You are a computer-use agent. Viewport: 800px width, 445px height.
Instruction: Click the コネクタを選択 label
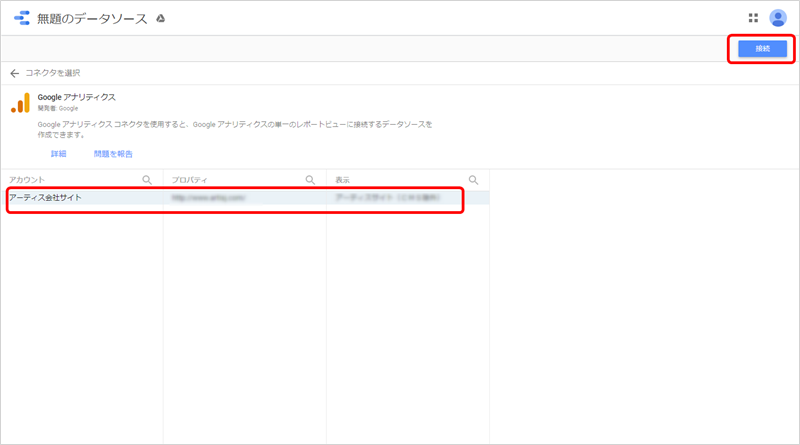click(53, 73)
